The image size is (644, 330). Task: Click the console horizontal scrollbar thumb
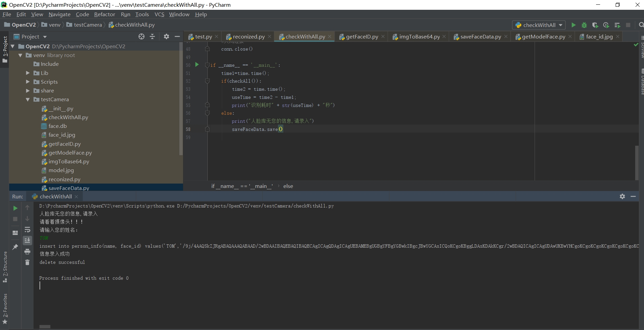pos(45,327)
